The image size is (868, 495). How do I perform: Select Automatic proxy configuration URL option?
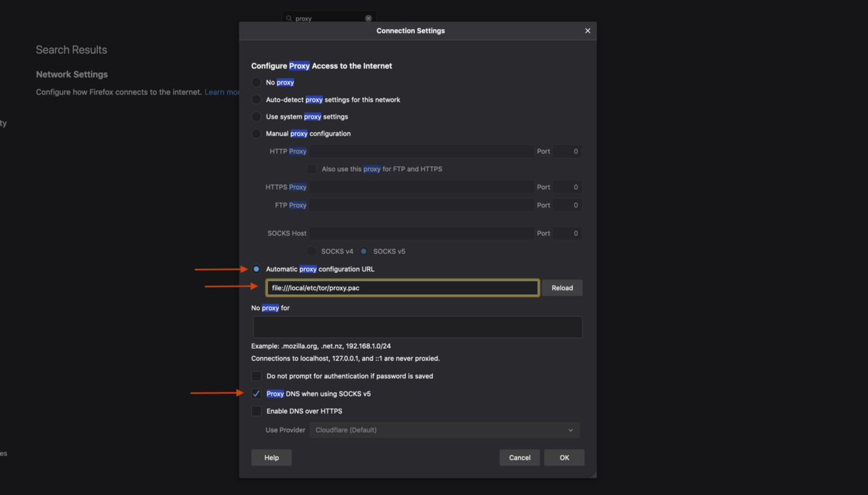pyautogui.click(x=256, y=269)
